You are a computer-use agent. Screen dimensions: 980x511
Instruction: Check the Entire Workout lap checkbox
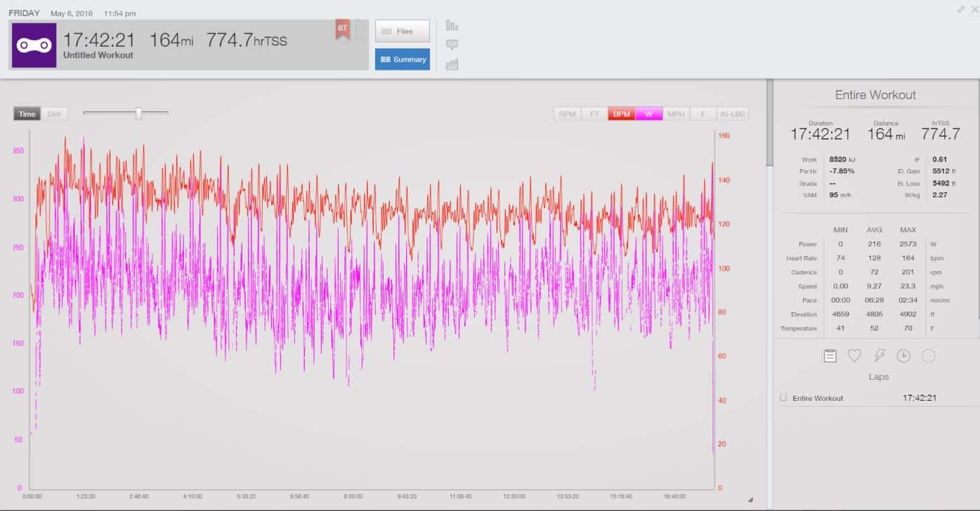click(783, 397)
